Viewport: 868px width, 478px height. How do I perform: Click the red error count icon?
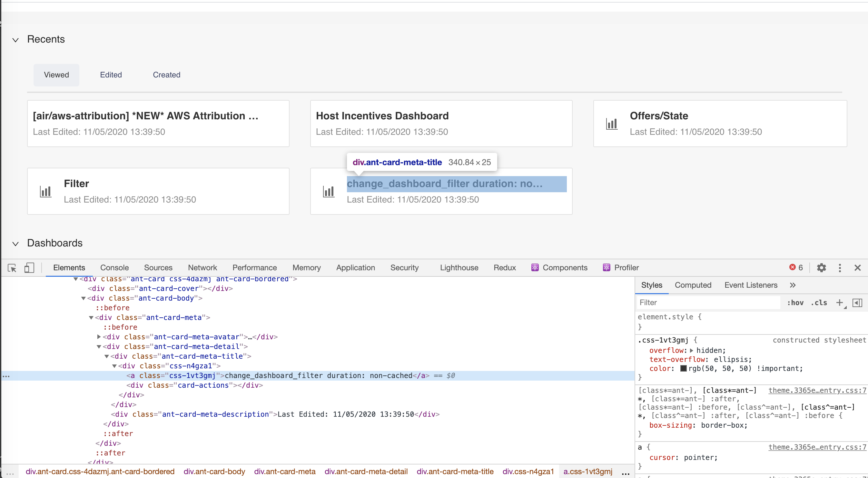(792, 267)
